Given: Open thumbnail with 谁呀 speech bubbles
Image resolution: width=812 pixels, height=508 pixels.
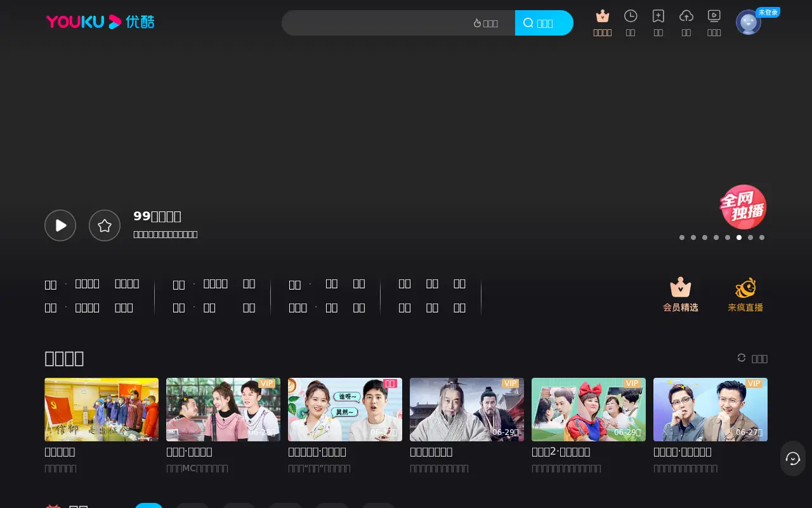Looking at the screenshot, I should (345, 410).
